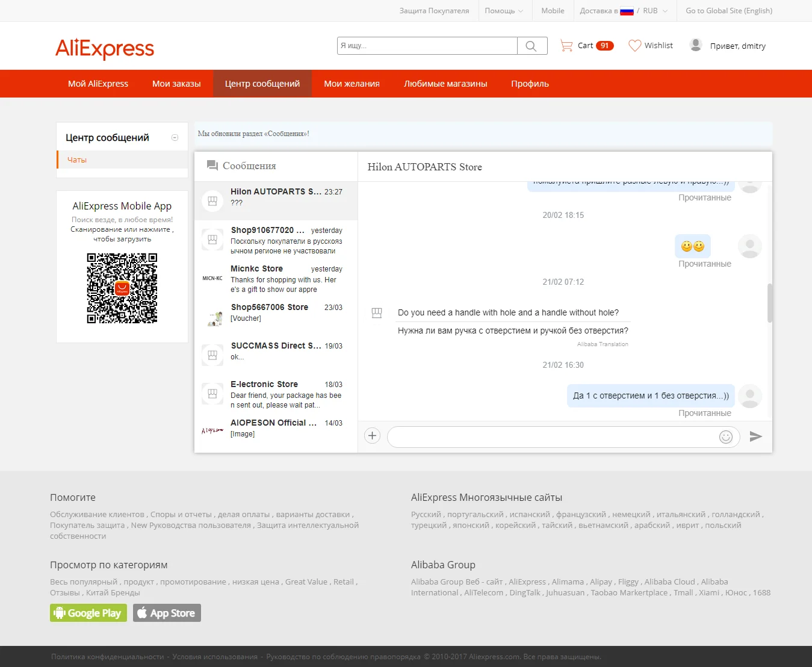Click the Русский language site link
The width and height of the screenshot is (812, 667).
tap(426, 515)
